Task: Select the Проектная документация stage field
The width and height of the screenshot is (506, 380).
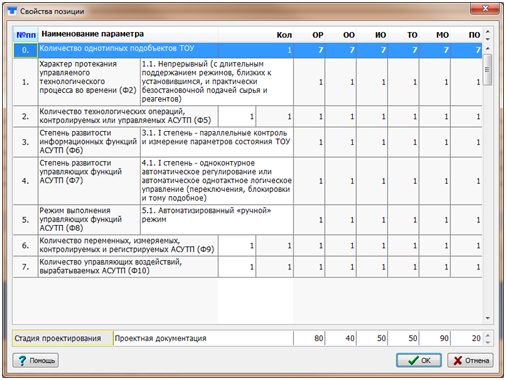Action: click(203, 338)
